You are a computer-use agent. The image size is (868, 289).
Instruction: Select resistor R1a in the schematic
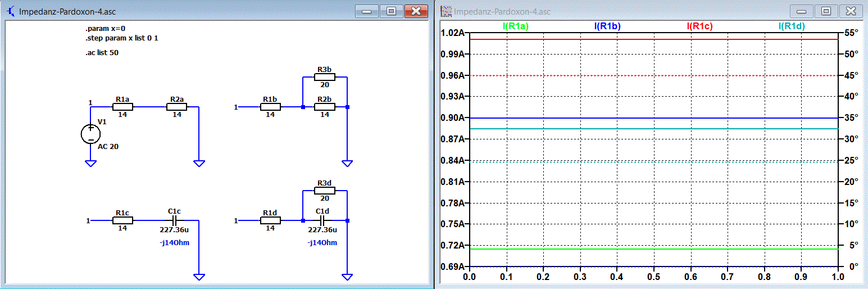tap(122, 107)
